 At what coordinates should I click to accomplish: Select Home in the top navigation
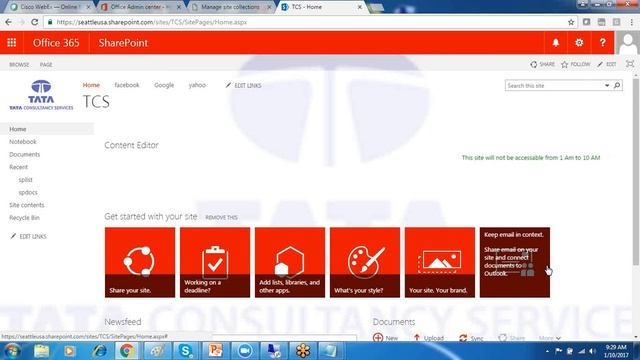click(x=91, y=85)
